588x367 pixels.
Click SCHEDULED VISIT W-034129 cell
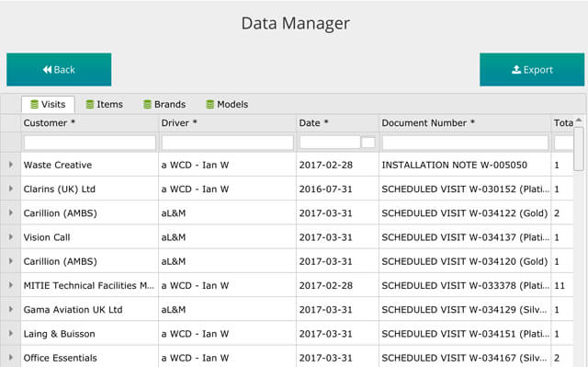465,310
